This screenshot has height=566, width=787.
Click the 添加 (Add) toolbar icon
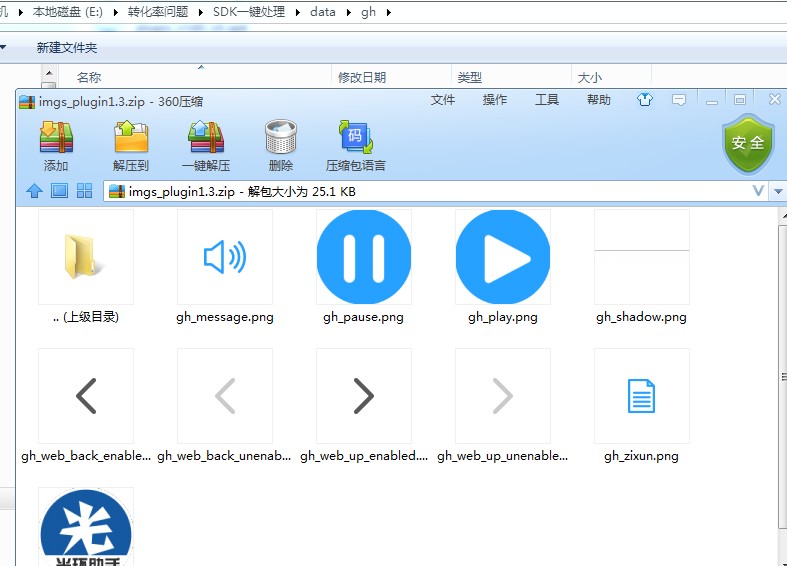point(56,137)
